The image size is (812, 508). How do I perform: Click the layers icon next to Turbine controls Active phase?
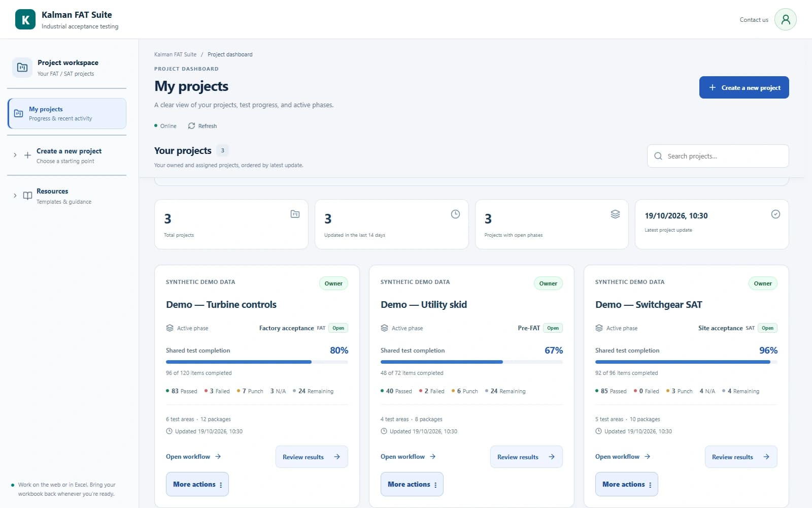170,328
